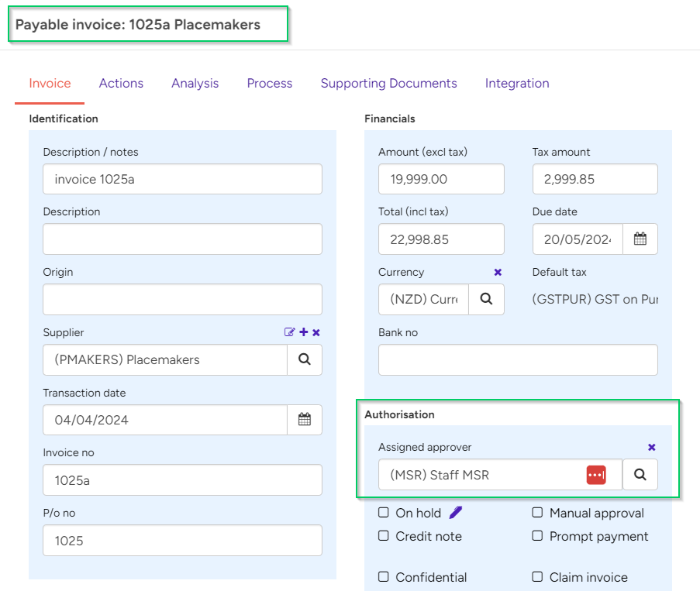Click the Currency field showing NZD
This screenshot has height=591, width=700.
tap(424, 299)
